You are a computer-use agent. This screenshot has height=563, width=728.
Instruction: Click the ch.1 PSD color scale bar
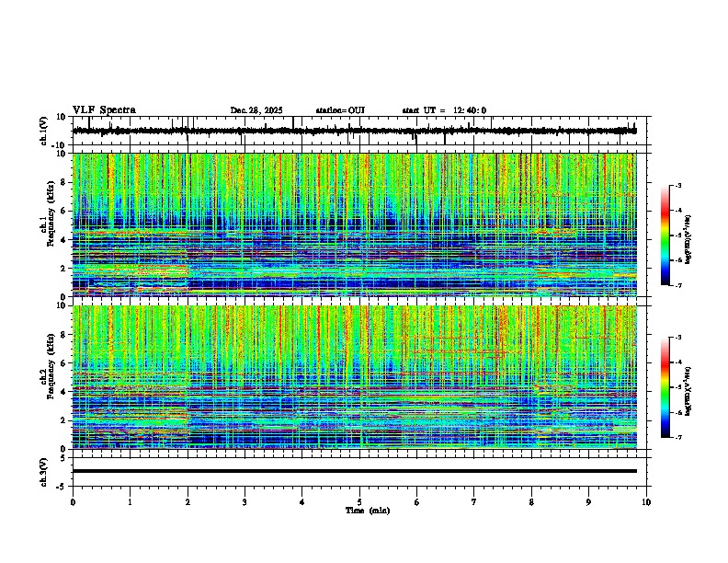(665, 236)
